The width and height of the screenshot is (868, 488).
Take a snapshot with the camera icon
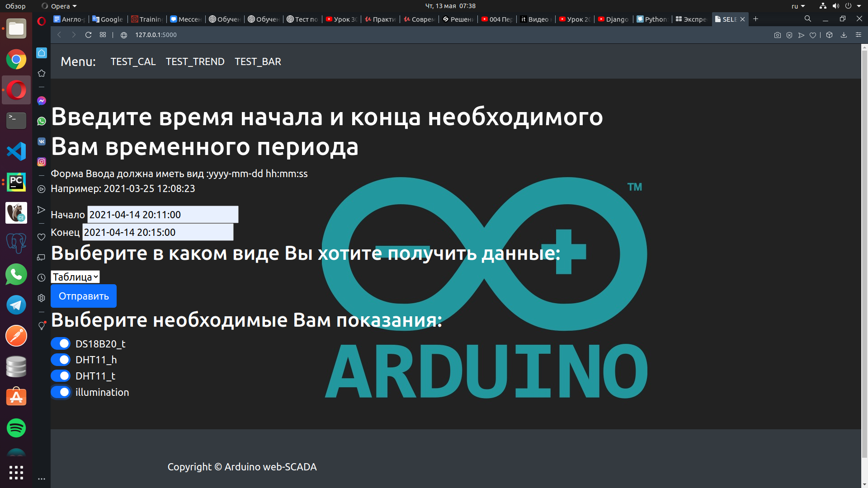777,35
